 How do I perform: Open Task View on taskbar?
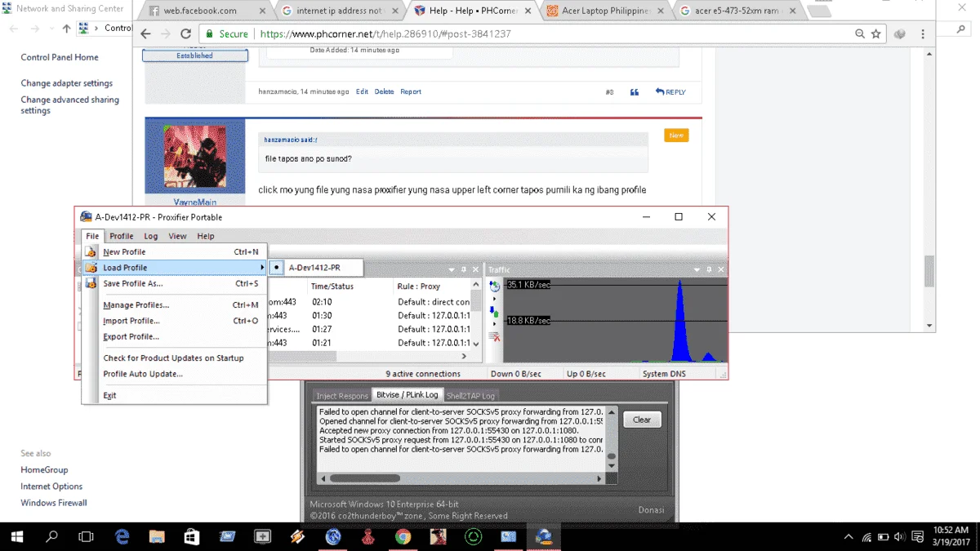point(86,536)
